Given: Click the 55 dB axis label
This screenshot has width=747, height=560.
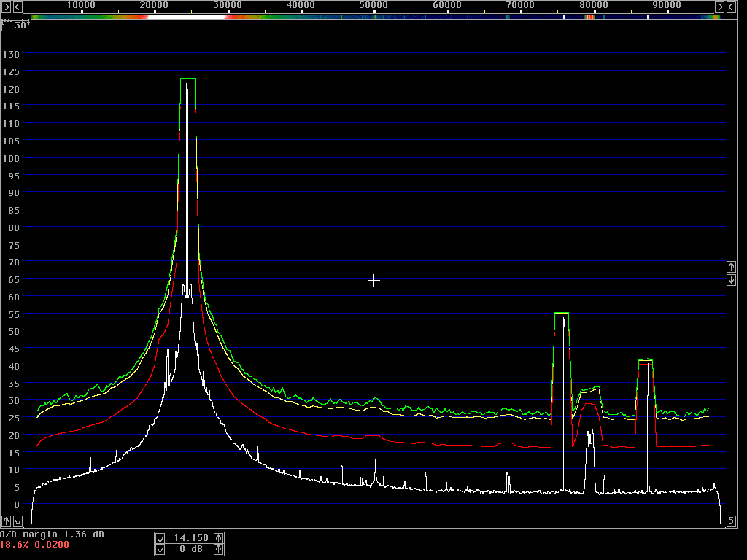Looking at the screenshot, I should click(14, 314).
